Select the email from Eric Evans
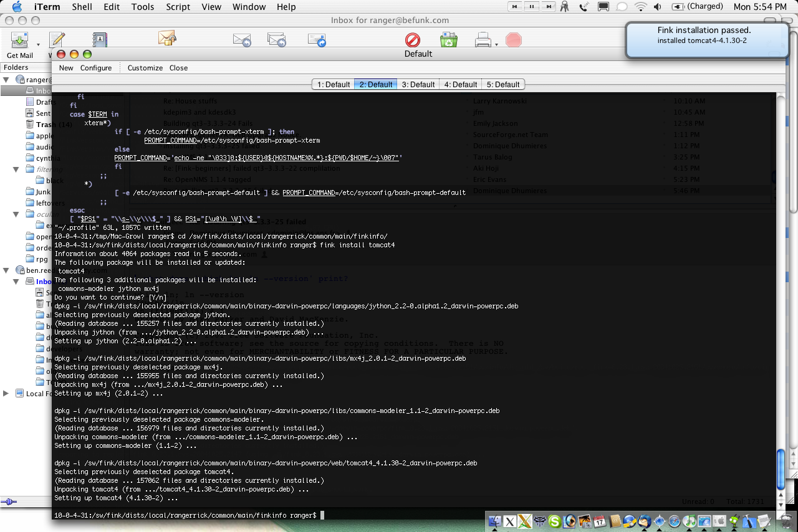The width and height of the screenshot is (798, 532). tap(491, 179)
